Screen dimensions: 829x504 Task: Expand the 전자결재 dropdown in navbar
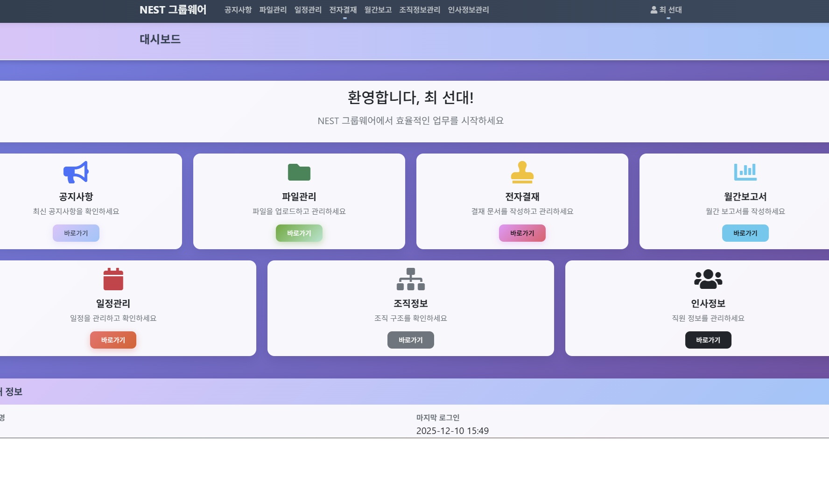click(x=343, y=10)
